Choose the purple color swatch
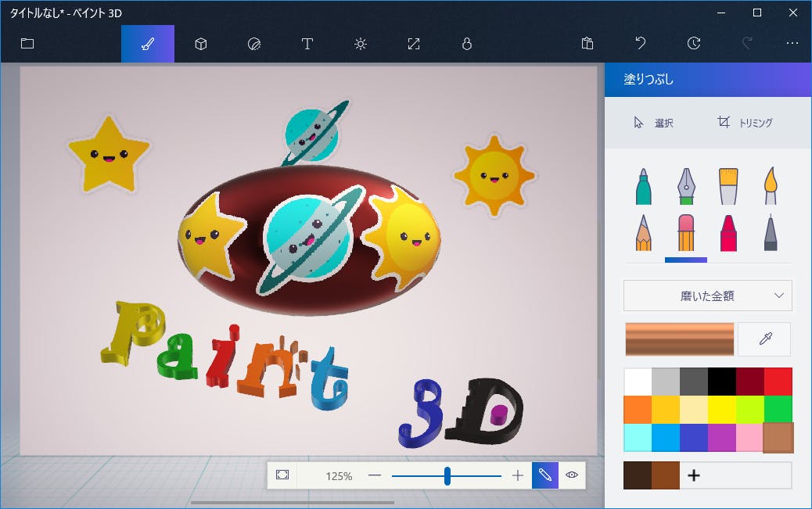The height and width of the screenshot is (509, 812). 722,438
